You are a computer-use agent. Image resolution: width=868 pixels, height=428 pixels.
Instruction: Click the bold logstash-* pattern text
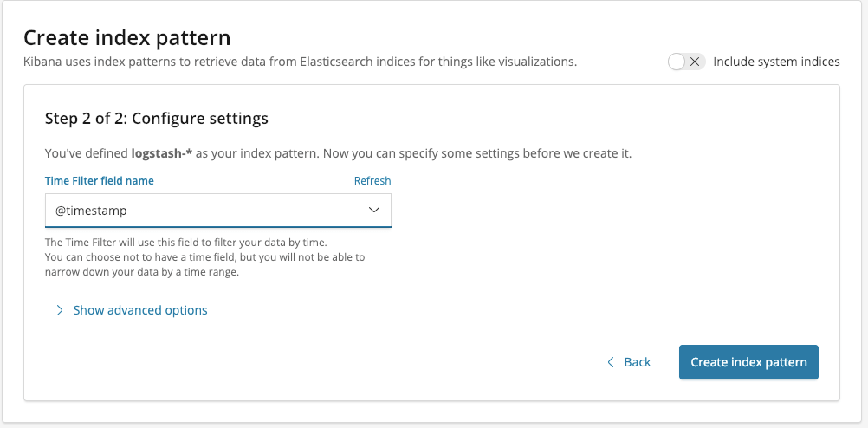162,153
